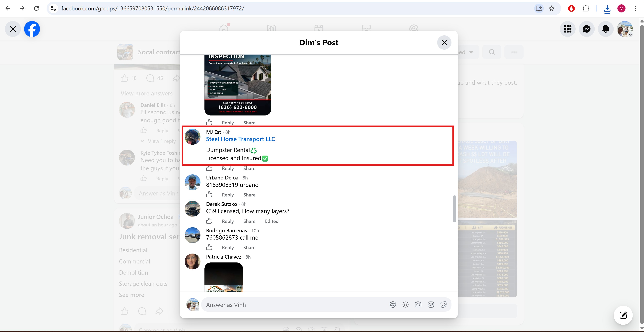Open the browser Extensions puzzle icon
This screenshot has height=332, width=644.
point(586,9)
